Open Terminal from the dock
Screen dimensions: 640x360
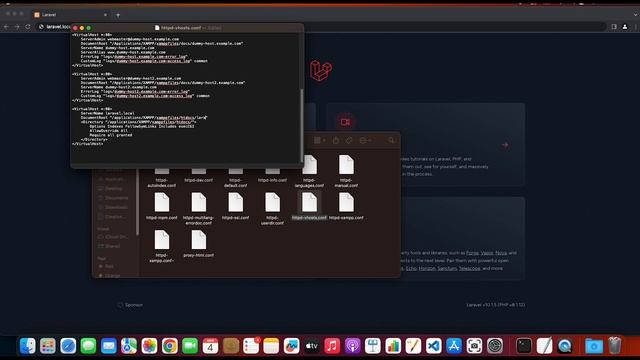point(524,346)
